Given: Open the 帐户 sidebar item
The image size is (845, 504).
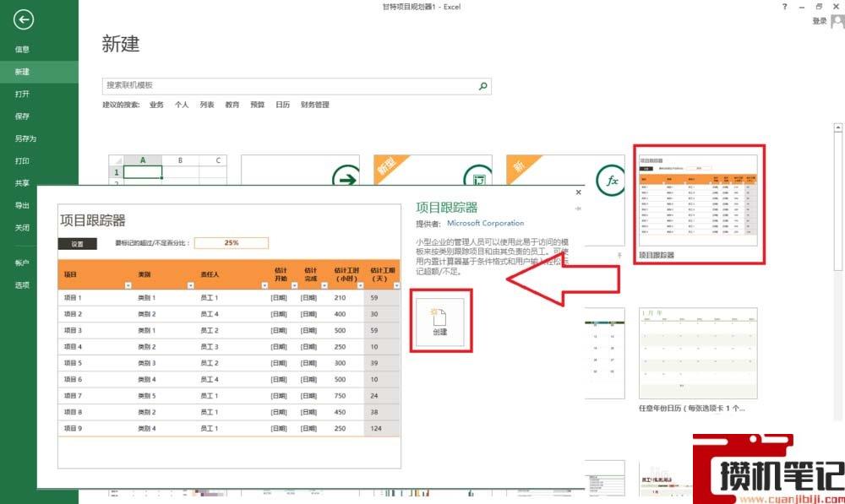Looking at the screenshot, I should tap(22, 263).
